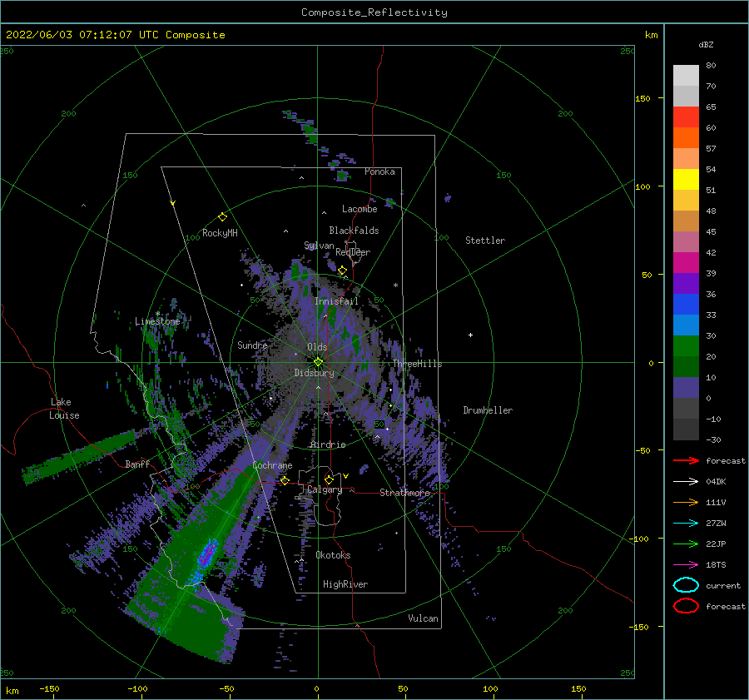The height and width of the screenshot is (700, 749).
Task: Select the Drumheller label
Action: coord(488,410)
